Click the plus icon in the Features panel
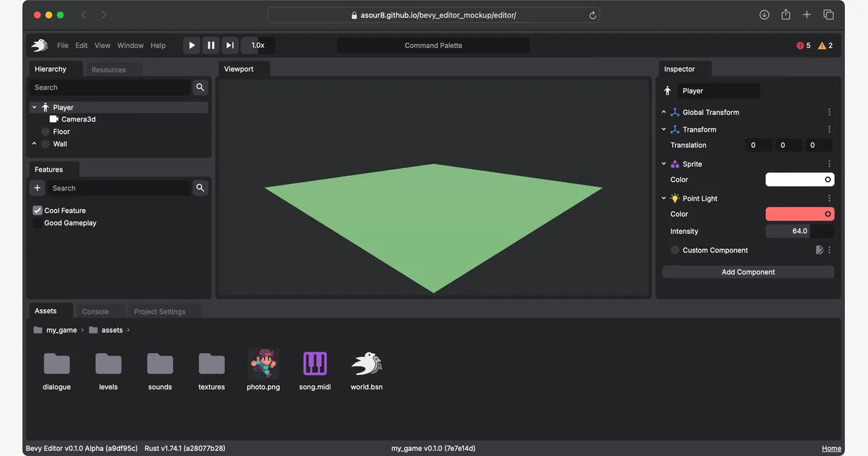 [38, 188]
